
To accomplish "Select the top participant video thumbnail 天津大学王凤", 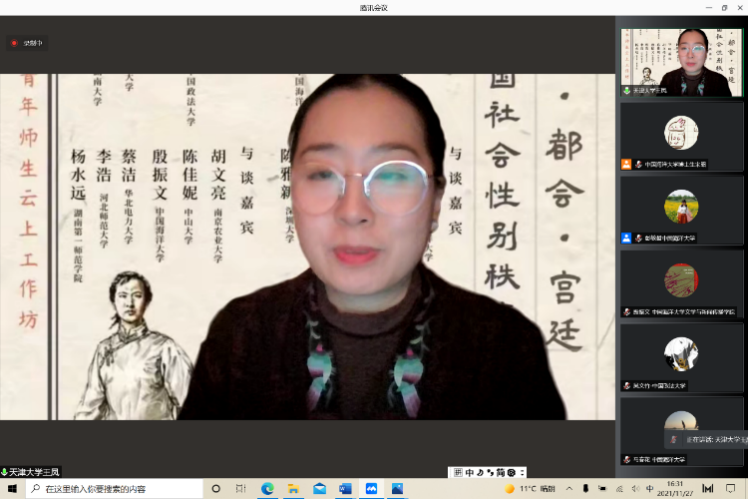I will coord(680,62).
